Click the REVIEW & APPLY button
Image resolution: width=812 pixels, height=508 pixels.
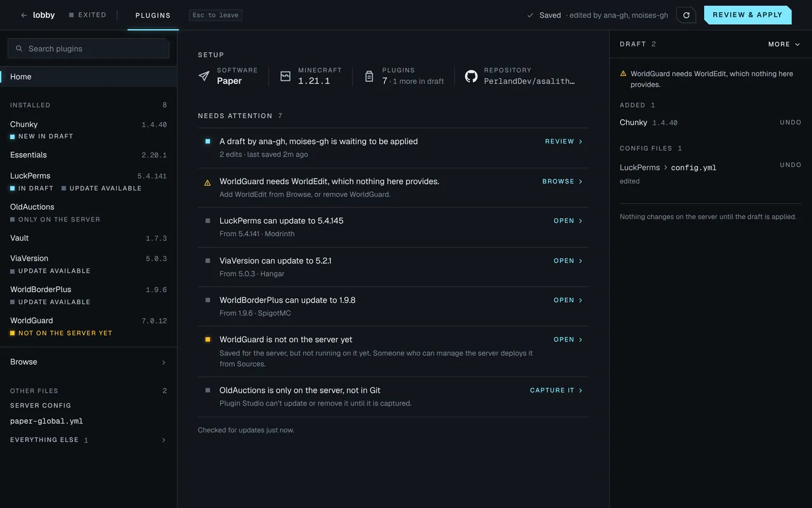(x=748, y=15)
